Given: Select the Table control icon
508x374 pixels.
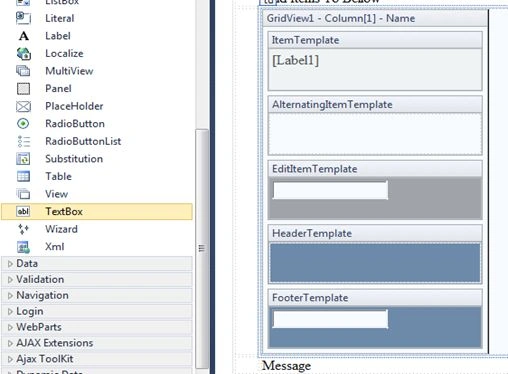Looking at the screenshot, I should tap(23, 176).
